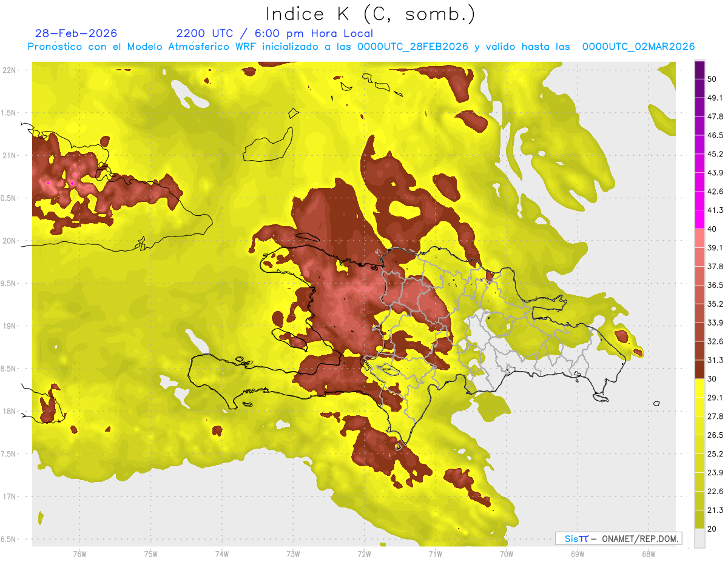Click the colorbar value '41.3'
Screen dimensions: 728x562
tap(715, 210)
